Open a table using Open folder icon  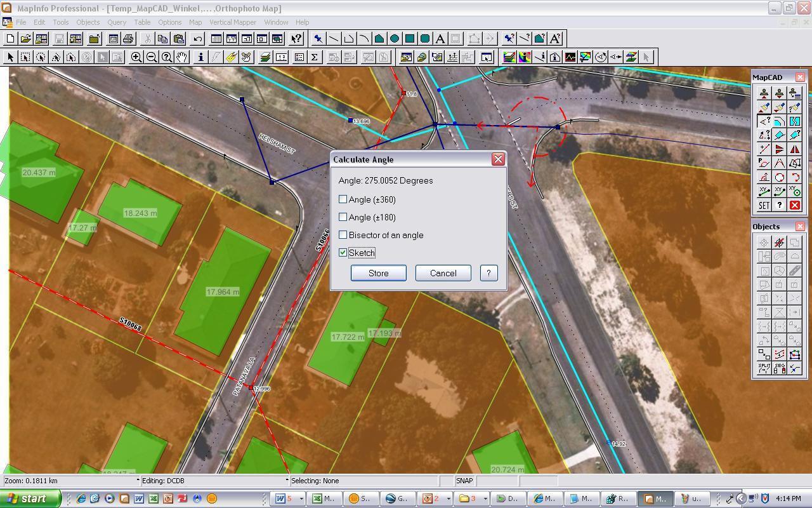tap(25, 39)
